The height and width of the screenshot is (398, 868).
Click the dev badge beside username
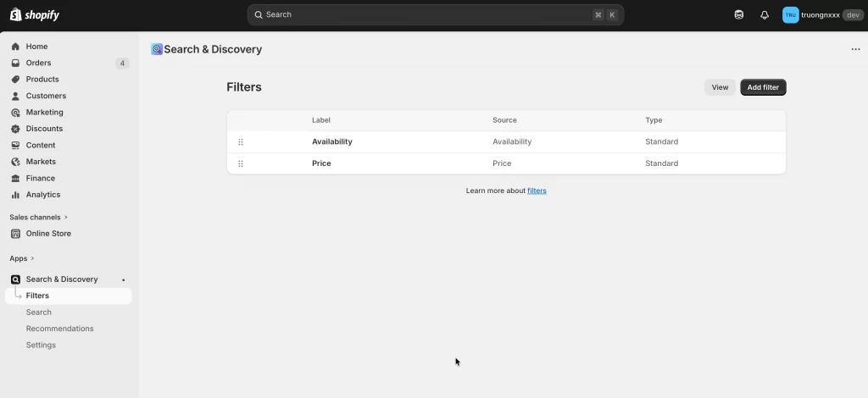point(853,15)
